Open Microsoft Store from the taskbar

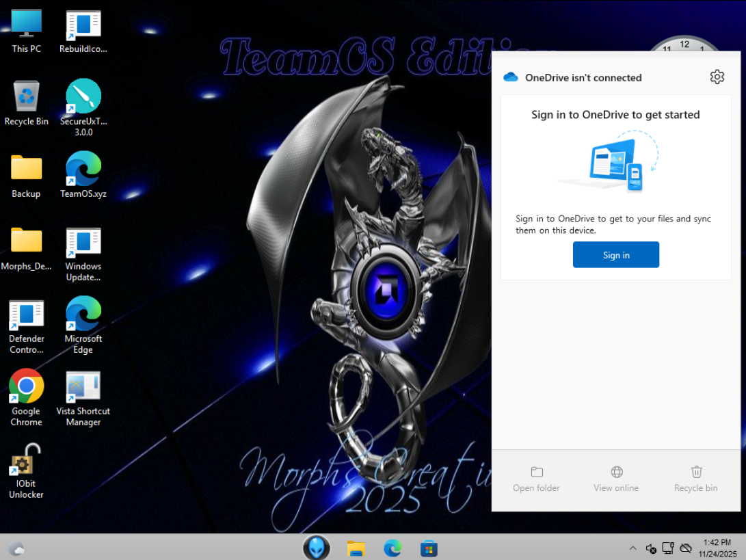click(x=429, y=548)
